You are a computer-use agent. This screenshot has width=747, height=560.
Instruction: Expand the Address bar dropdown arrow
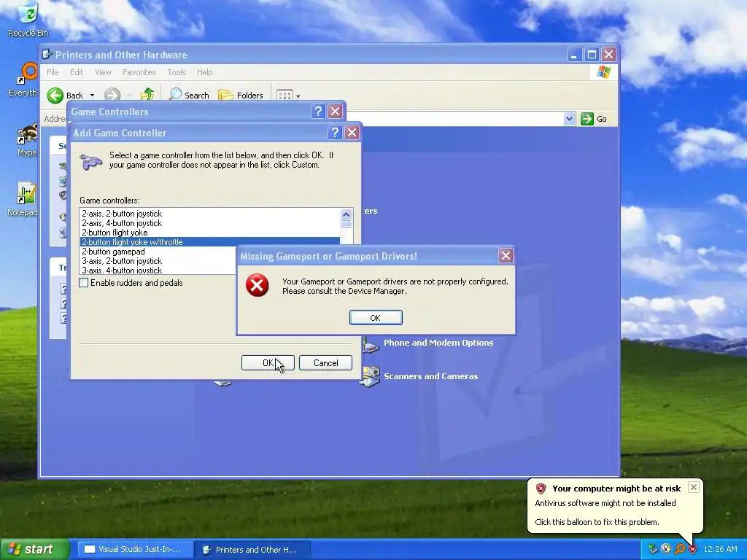569,119
